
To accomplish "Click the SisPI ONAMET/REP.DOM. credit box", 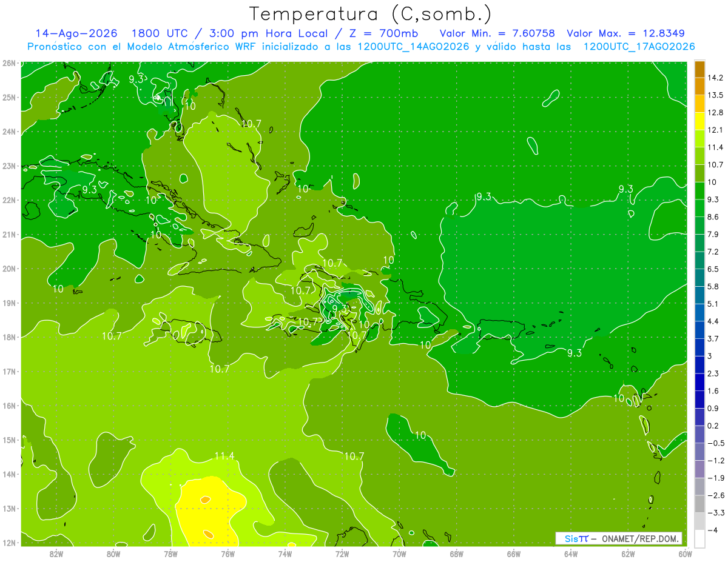I will point(618,538).
